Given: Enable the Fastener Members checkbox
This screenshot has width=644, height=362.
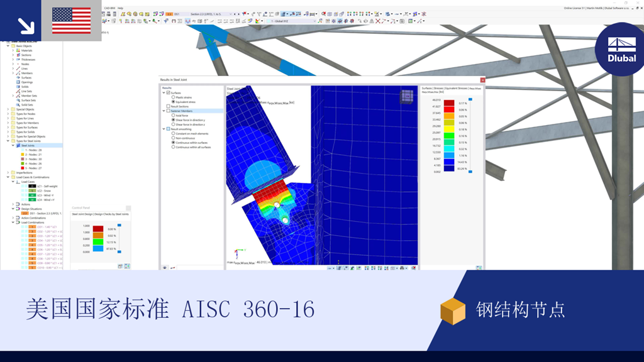Looking at the screenshot, I should coord(169,111).
